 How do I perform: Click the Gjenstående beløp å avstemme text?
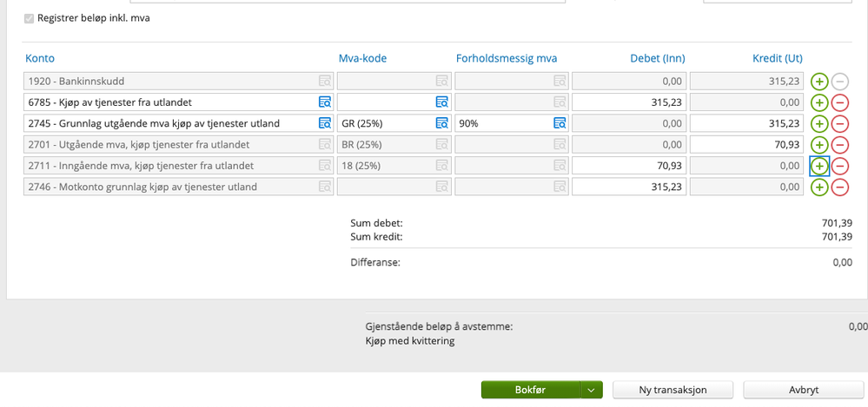click(440, 326)
